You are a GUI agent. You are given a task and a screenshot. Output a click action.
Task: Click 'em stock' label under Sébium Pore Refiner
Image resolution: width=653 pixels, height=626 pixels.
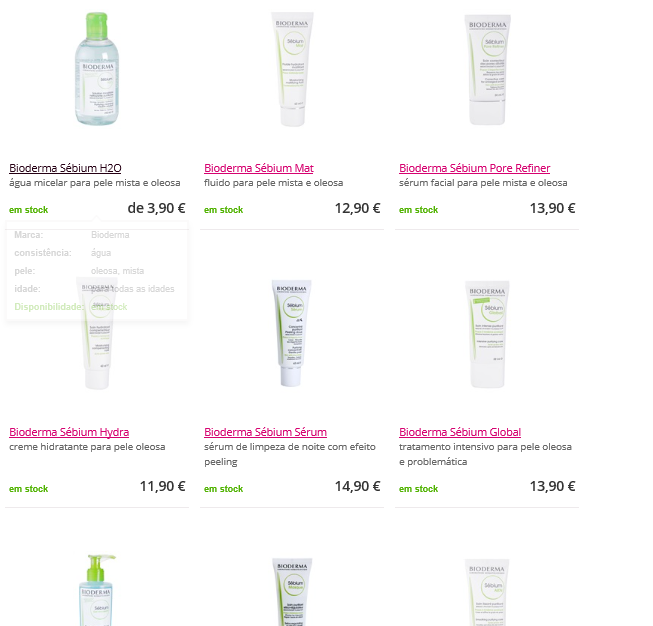coord(419,210)
